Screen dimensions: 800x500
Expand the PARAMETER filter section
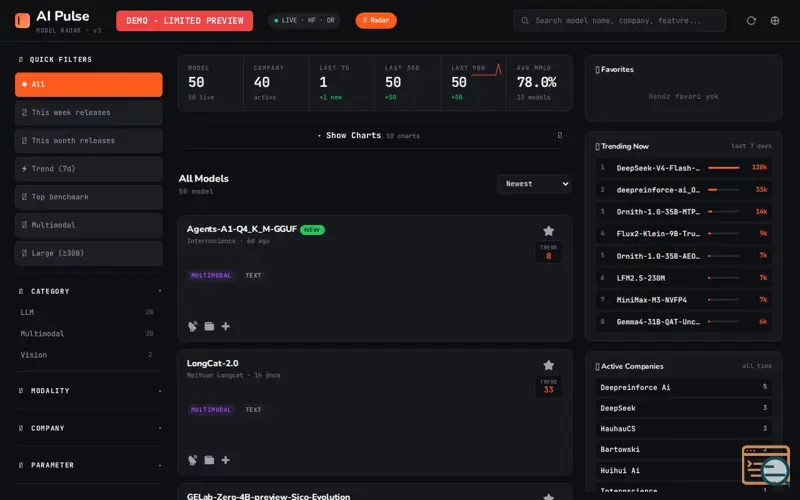click(x=89, y=465)
